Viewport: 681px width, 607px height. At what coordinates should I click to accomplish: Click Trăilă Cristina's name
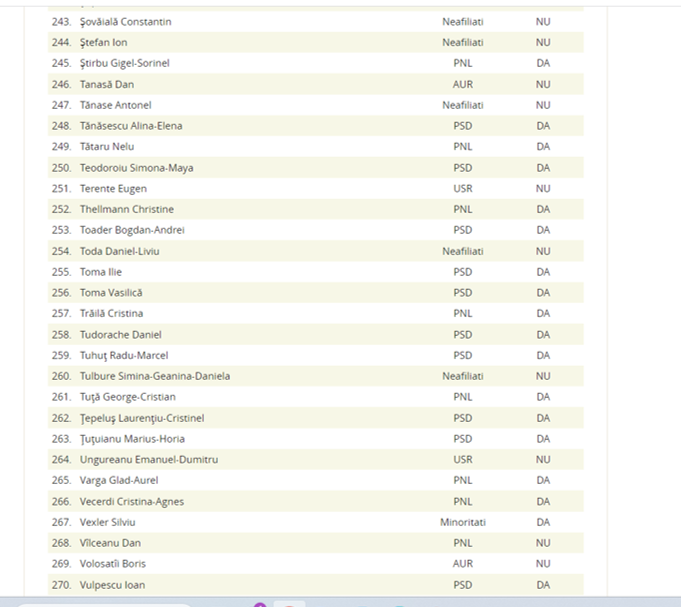click(x=111, y=313)
